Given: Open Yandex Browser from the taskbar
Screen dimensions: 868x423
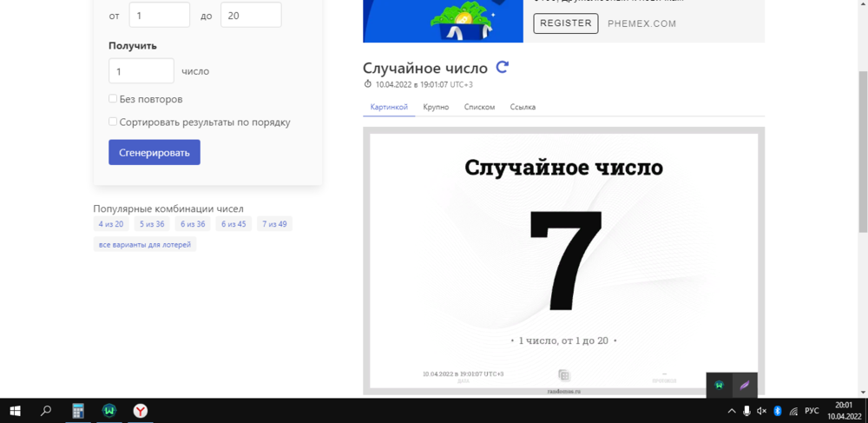Looking at the screenshot, I should pos(141,411).
